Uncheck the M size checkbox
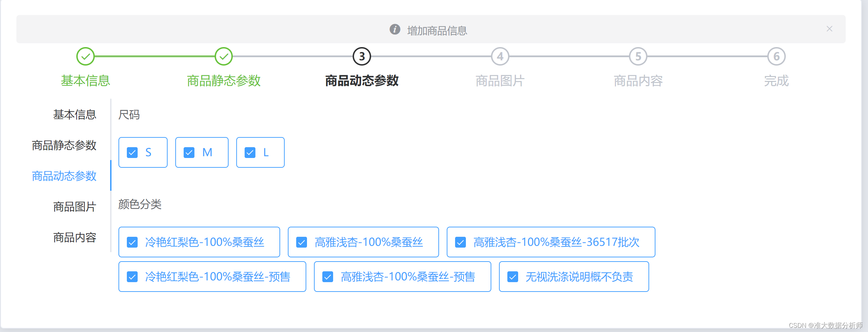Image resolution: width=868 pixels, height=332 pixels. click(189, 152)
